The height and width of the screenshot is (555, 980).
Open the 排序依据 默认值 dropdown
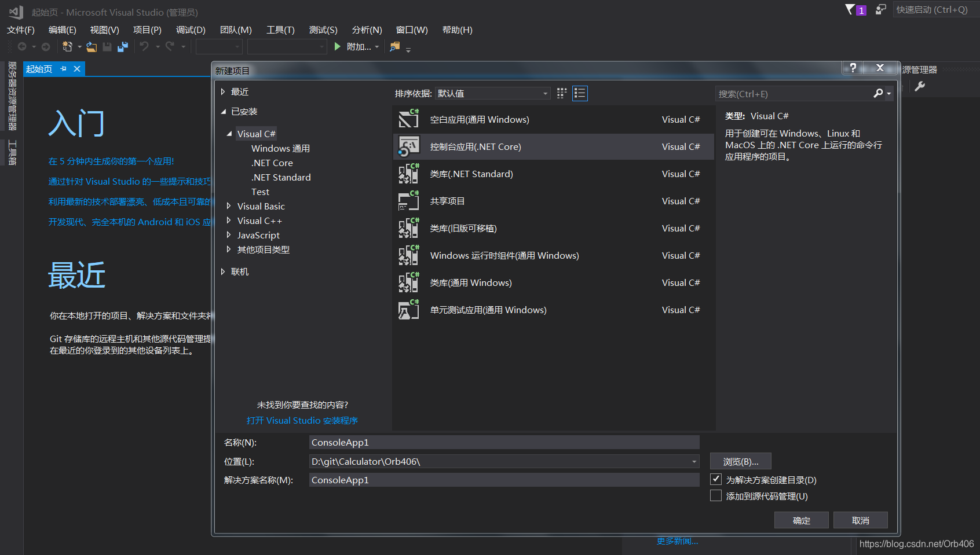(492, 93)
